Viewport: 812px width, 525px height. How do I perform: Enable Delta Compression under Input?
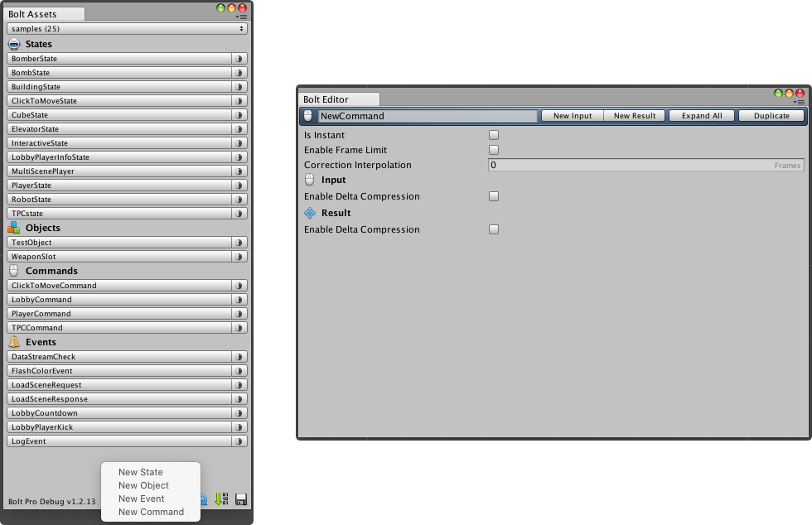[x=493, y=196]
